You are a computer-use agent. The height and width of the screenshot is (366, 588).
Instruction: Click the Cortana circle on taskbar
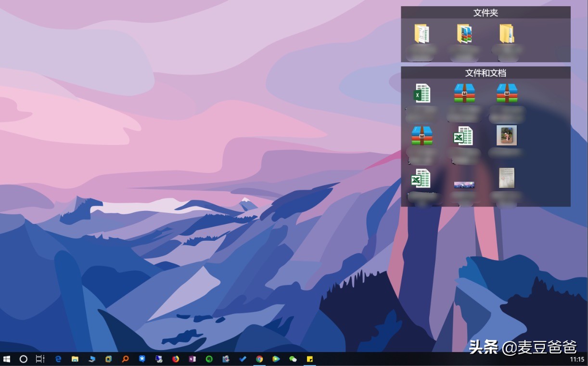23,359
